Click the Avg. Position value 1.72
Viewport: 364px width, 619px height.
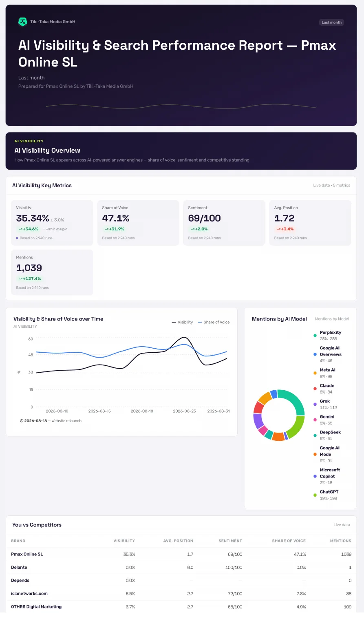[x=284, y=218]
